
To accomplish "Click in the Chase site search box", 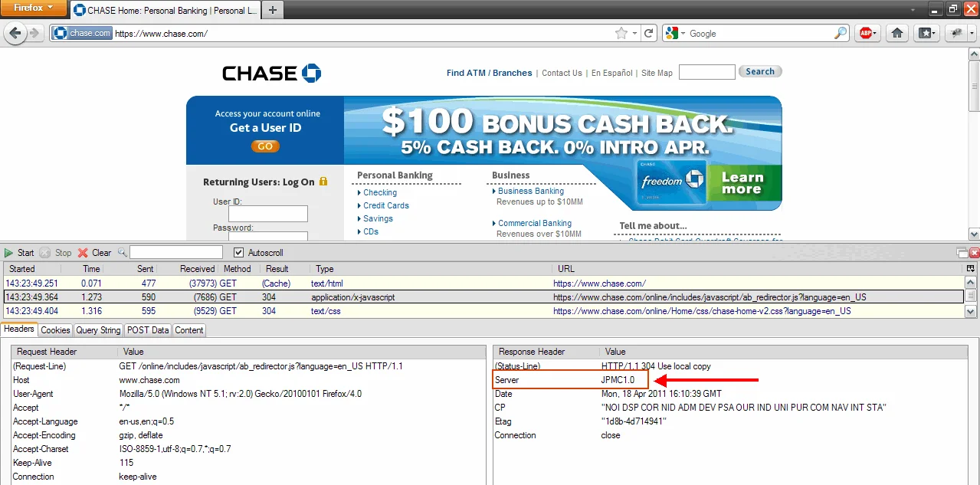I will point(707,72).
